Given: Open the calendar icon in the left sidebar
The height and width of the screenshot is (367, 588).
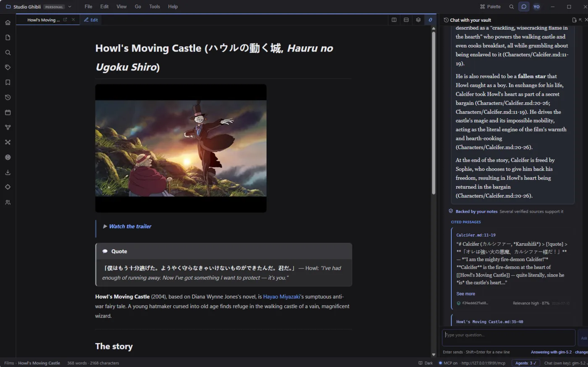Looking at the screenshot, I should pos(8,113).
